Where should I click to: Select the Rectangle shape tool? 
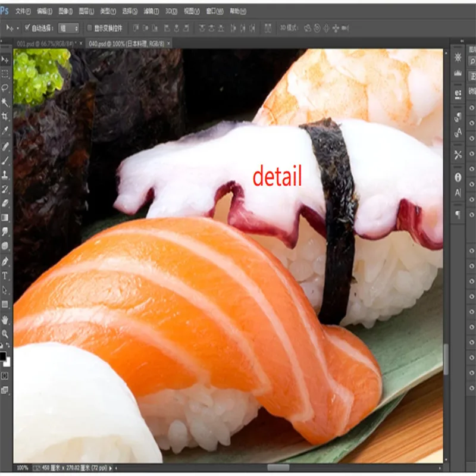5,304
